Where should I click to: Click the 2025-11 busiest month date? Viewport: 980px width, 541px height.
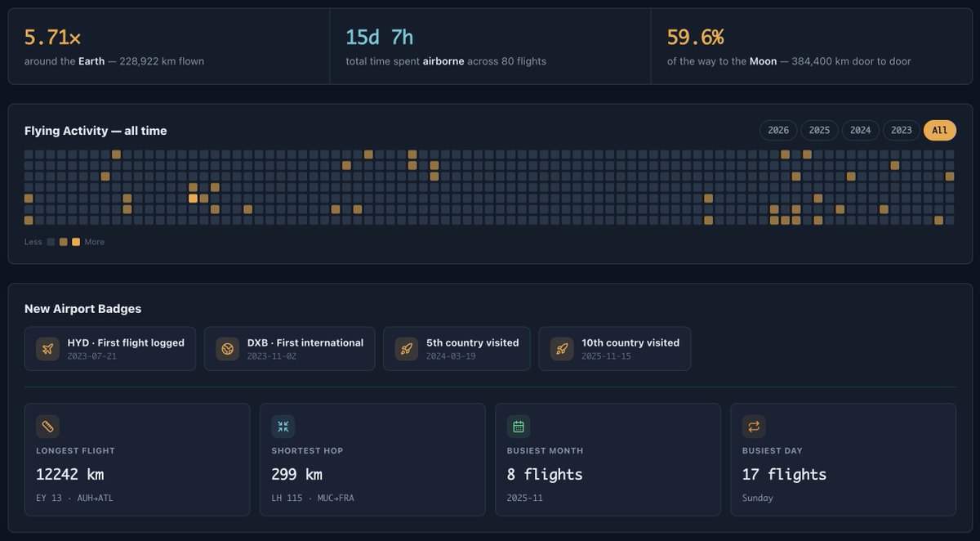pos(525,498)
